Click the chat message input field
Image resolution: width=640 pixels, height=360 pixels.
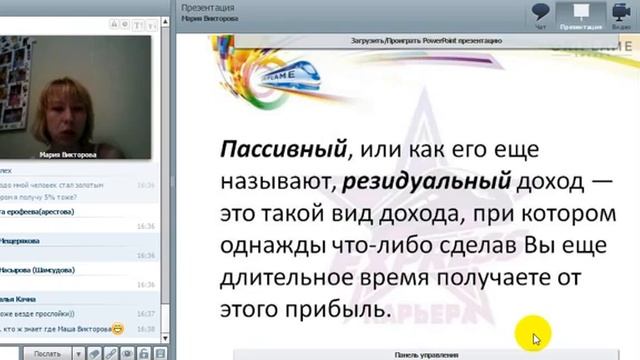pos(9,353)
